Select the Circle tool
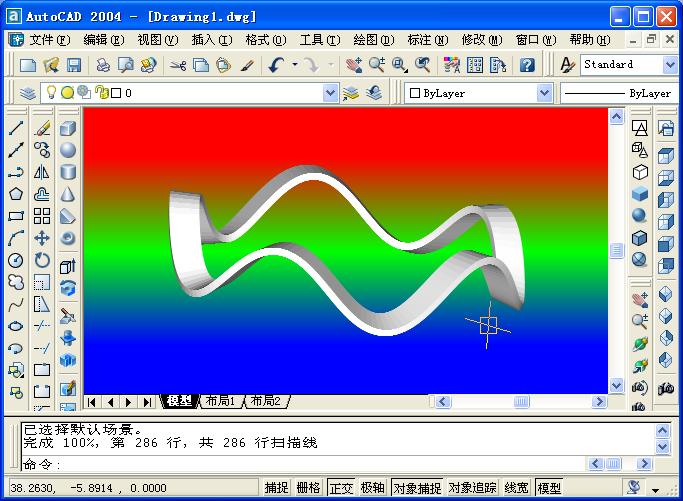 pos(16,260)
